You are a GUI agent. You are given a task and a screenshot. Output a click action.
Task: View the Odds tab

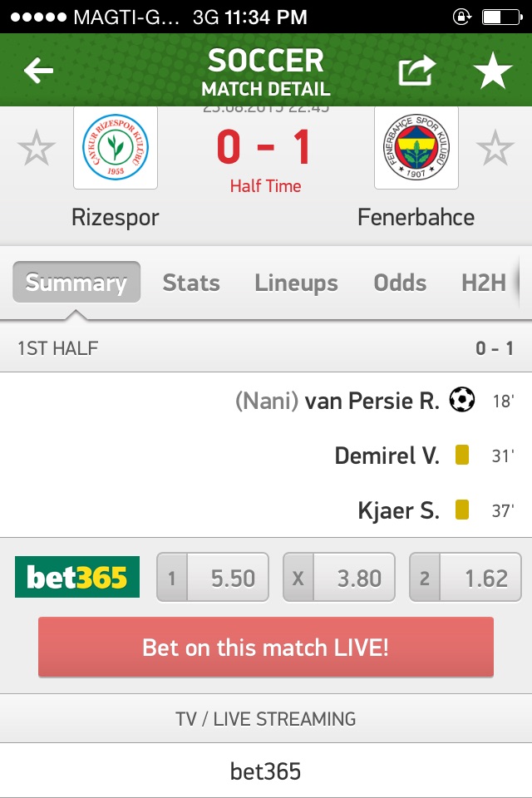click(x=400, y=283)
